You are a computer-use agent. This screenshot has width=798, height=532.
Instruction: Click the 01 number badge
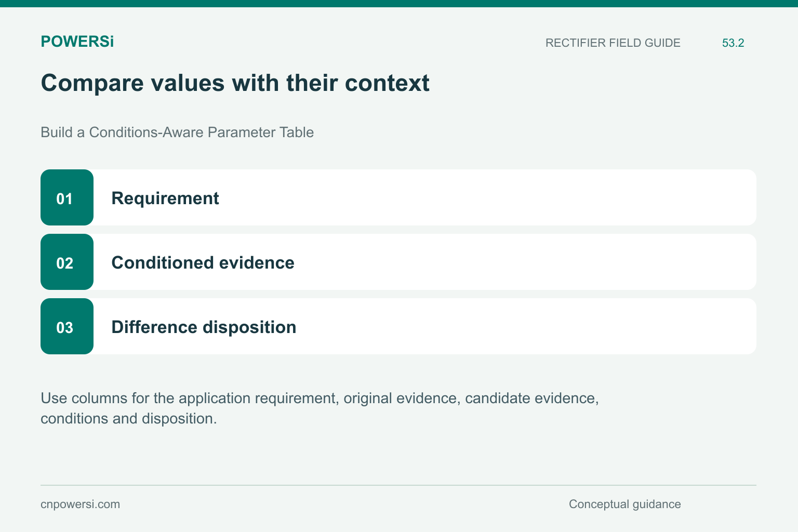tap(67, 197)
